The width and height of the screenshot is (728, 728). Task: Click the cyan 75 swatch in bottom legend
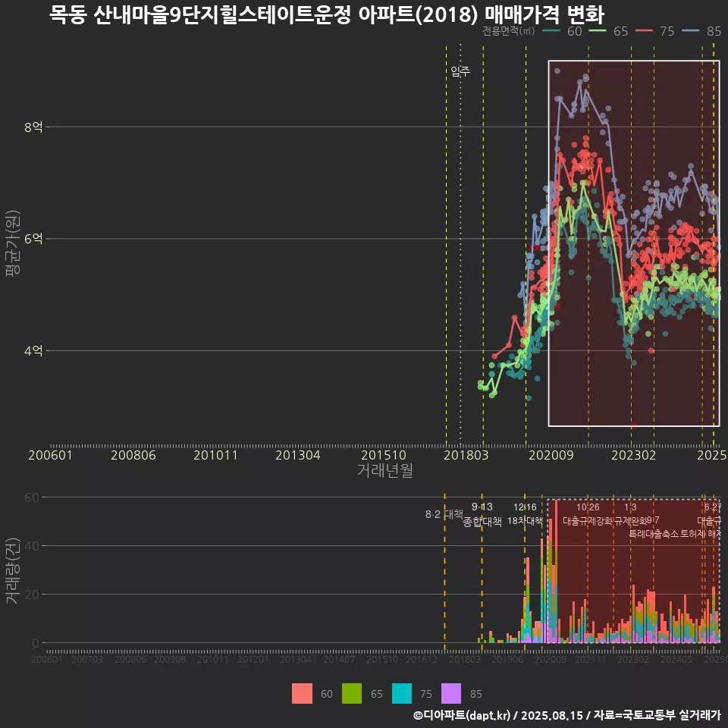coord(402,694)
